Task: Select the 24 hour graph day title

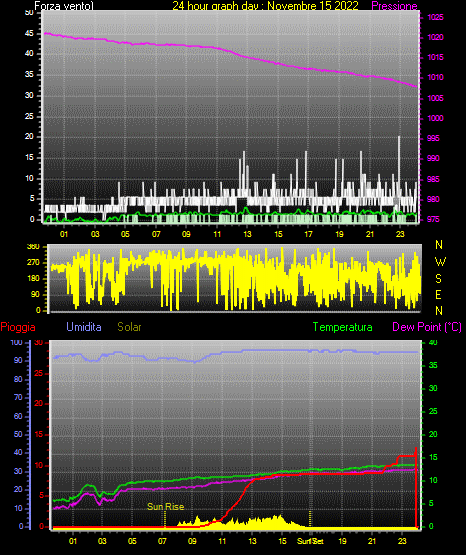Action: click(265, 6)
